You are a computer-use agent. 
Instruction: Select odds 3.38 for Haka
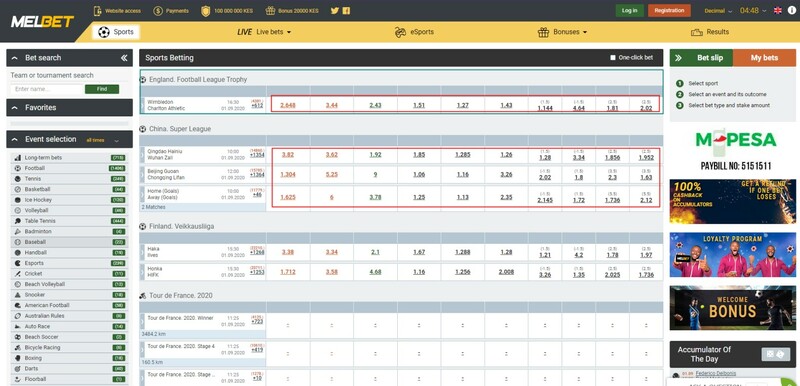(288, 252)
